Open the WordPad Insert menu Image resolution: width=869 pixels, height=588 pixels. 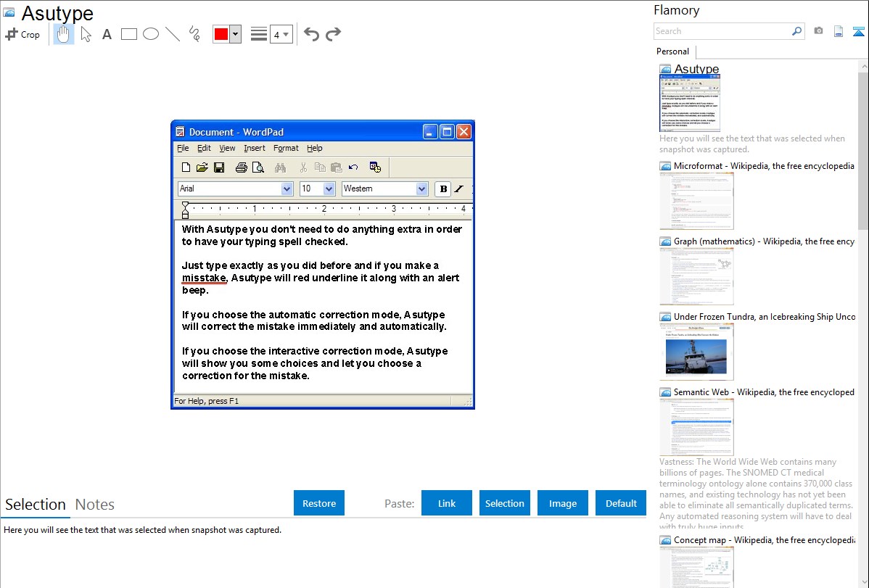pyautogui.click(x=255, y=148)
